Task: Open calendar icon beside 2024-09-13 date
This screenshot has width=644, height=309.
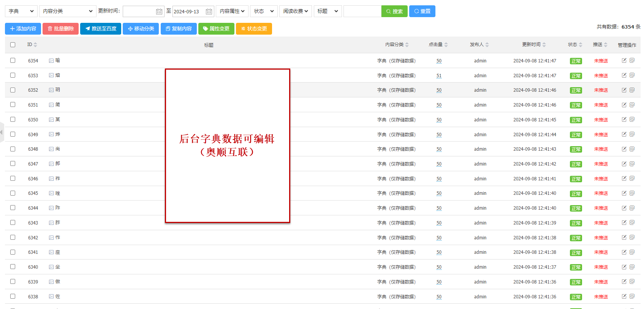Action: coord(209,11)
